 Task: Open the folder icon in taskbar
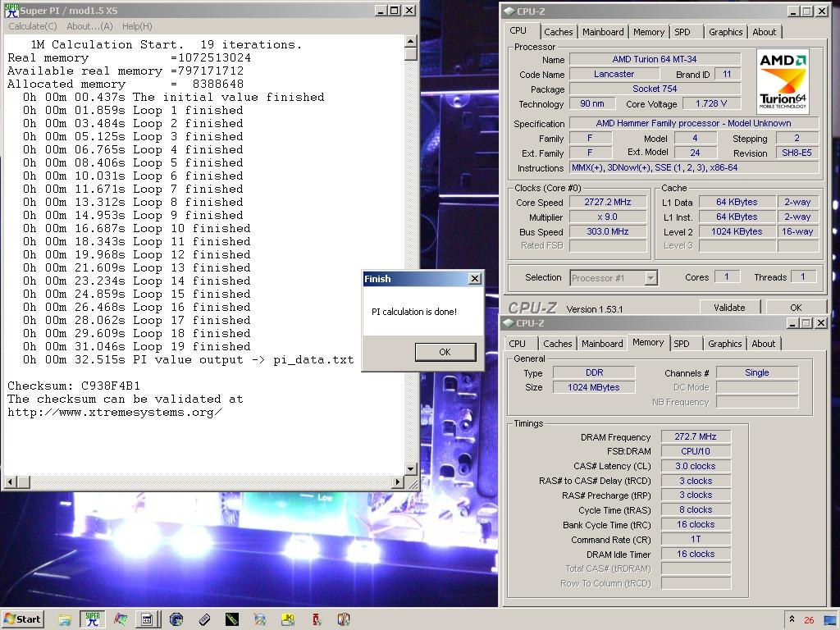point(65,620)
